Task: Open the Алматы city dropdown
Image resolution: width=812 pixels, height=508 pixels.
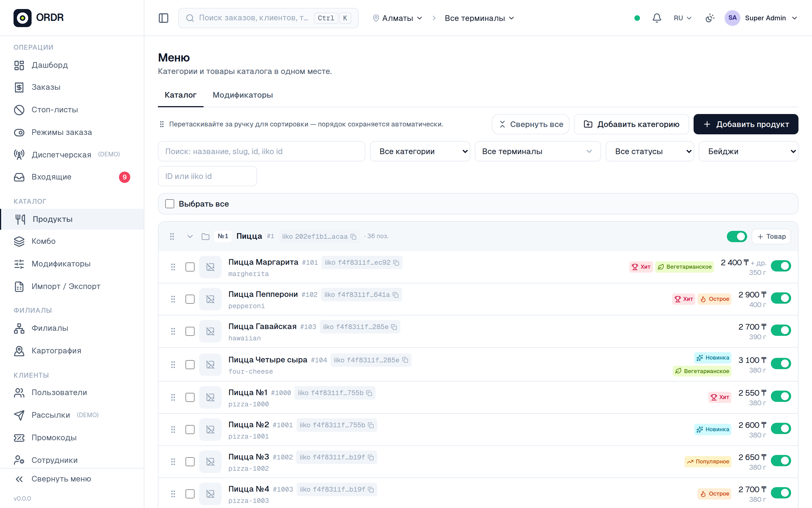Action: (x=398, y=18)
